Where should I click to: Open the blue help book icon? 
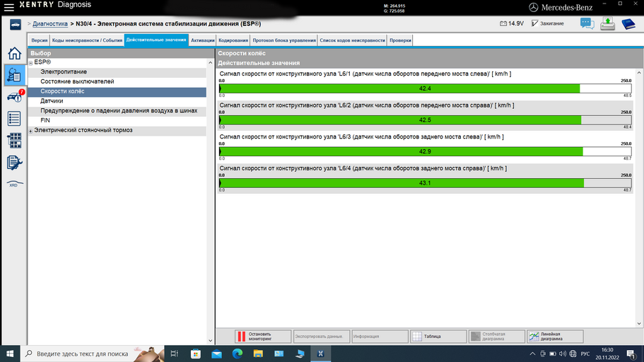[628, 24]
